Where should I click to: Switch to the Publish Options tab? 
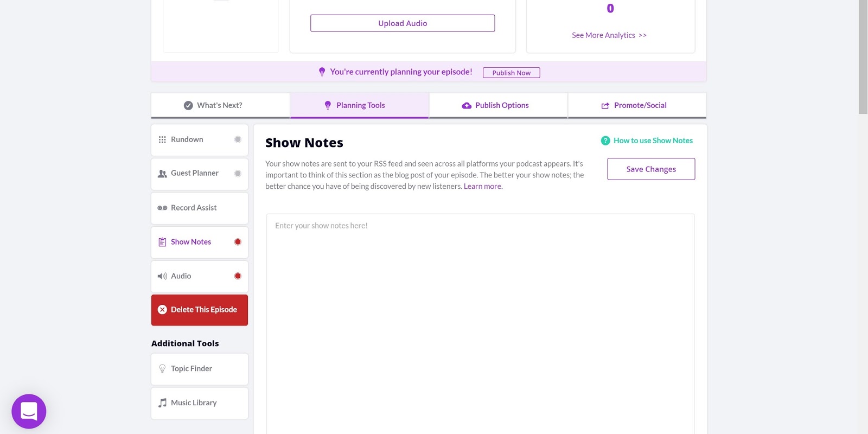pos(498,105)
